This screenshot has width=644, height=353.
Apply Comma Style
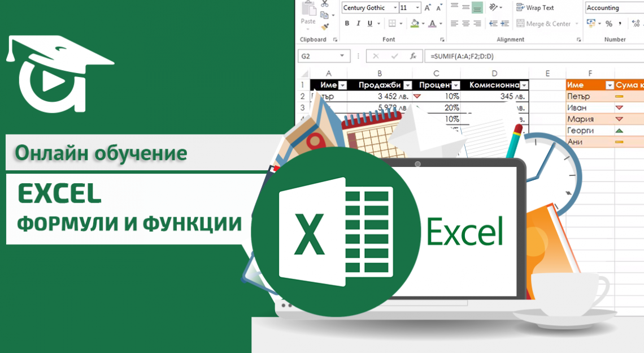(620, 23)
